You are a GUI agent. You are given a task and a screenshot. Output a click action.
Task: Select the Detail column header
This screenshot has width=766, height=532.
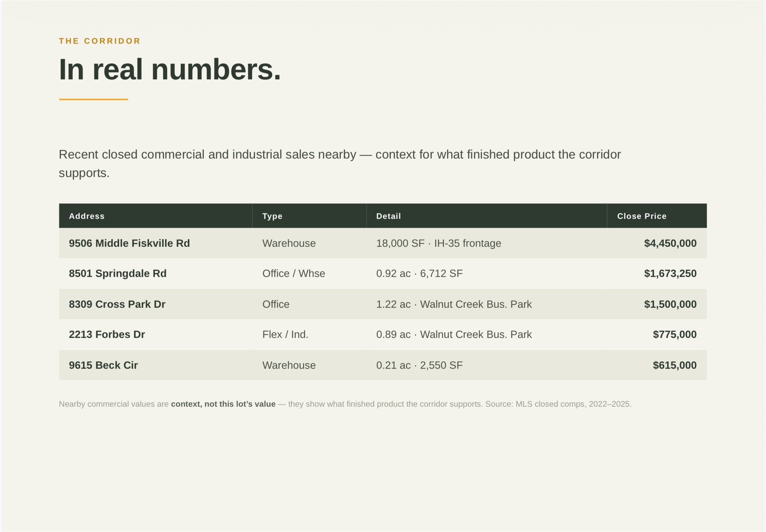point(389,216)
